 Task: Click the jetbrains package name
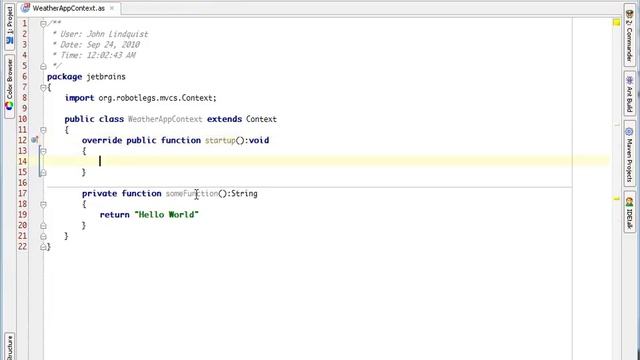pos(106,77)
